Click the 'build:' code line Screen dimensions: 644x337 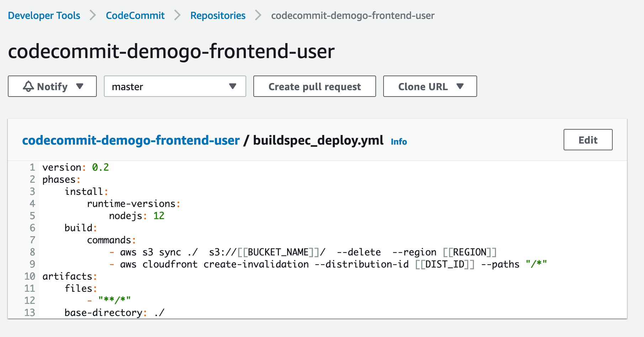[x=81, y=228]
